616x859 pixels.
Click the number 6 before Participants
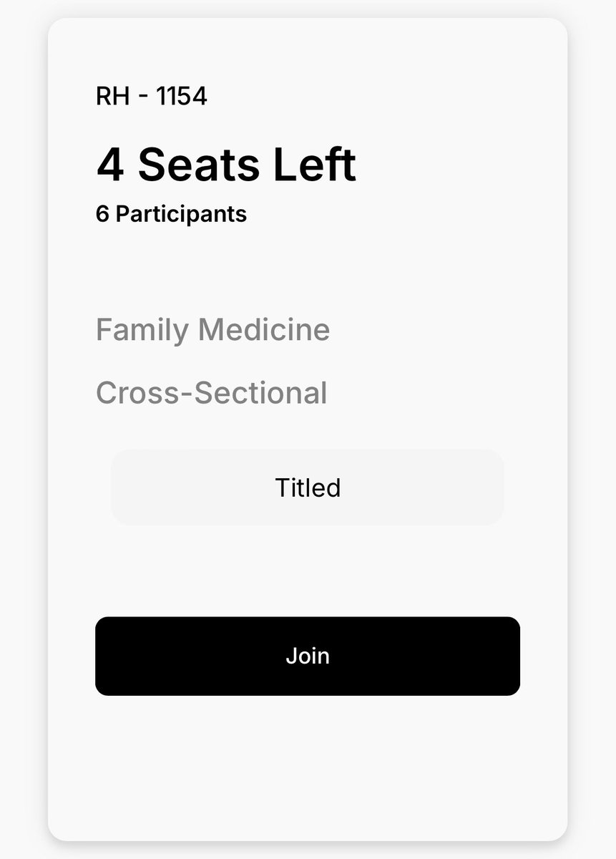102,213
